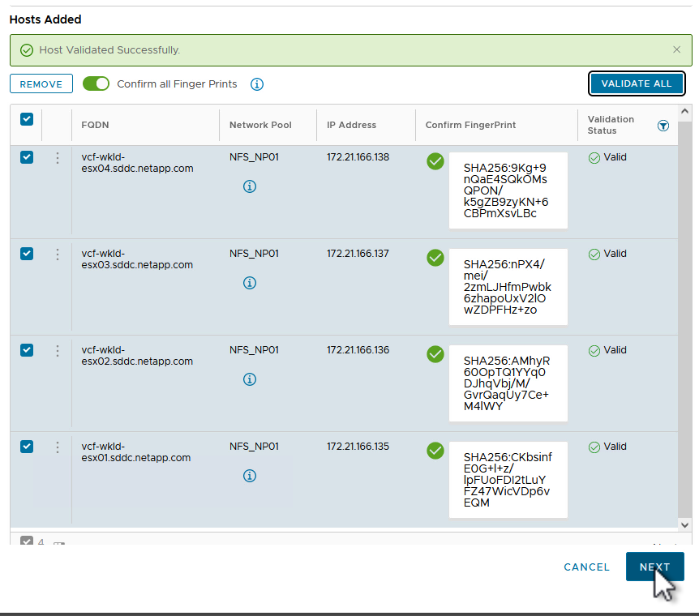699x616 pixels.
Task: Click the REMOVE button
Action: click(x=41, y=83)
